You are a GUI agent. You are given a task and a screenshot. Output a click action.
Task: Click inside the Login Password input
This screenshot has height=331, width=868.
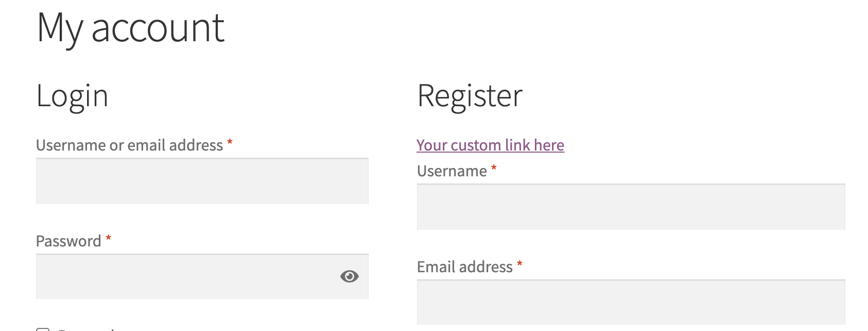(x=185, y=276)
